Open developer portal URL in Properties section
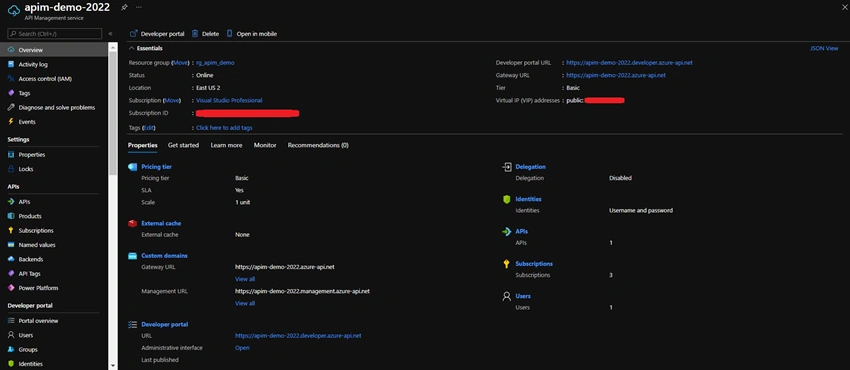 click(298, 335)
